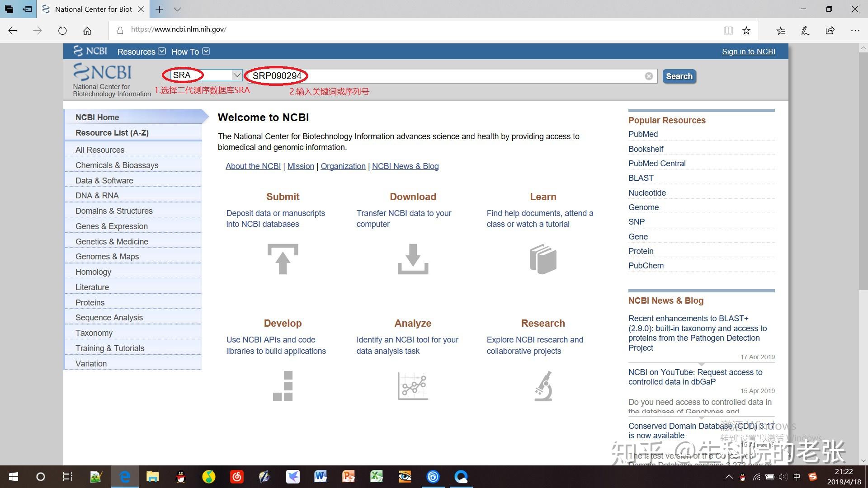Screen dimensions: 868x488
Task: Open the Sign in to NCBI link
Action: click(748, 52)
